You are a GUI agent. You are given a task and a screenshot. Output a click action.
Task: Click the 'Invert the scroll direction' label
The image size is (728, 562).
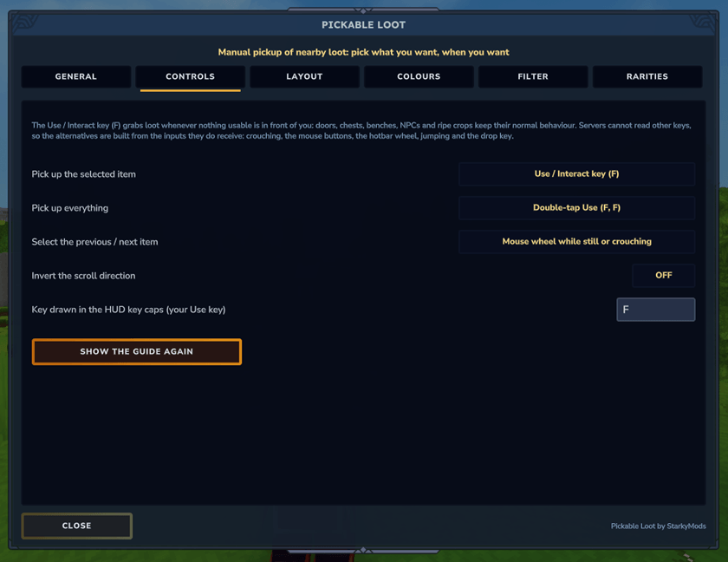pyautogui.click(x=83, y=276)
